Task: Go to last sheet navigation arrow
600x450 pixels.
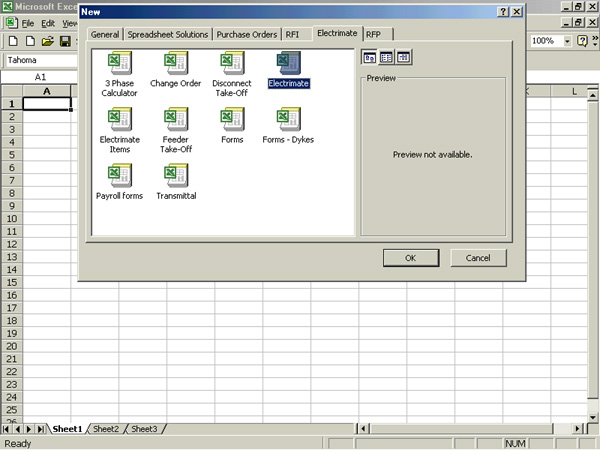Action: (x=41, y=429)
